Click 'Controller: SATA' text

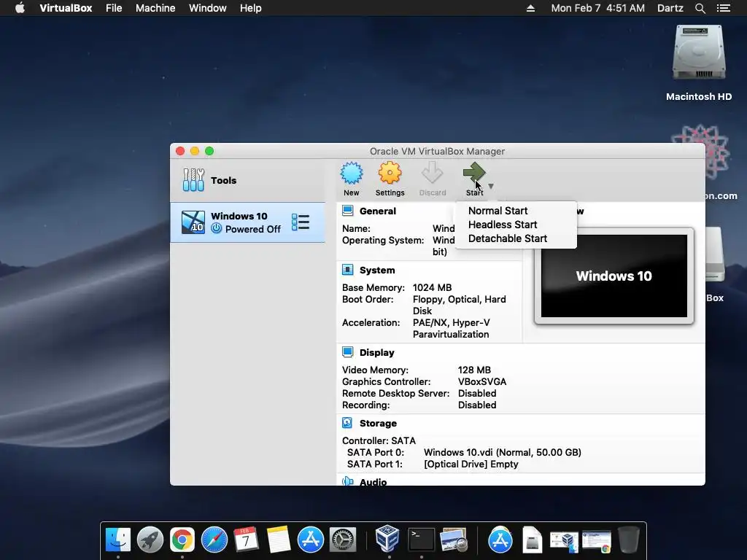pyautogui.click(x=379, y=440)
